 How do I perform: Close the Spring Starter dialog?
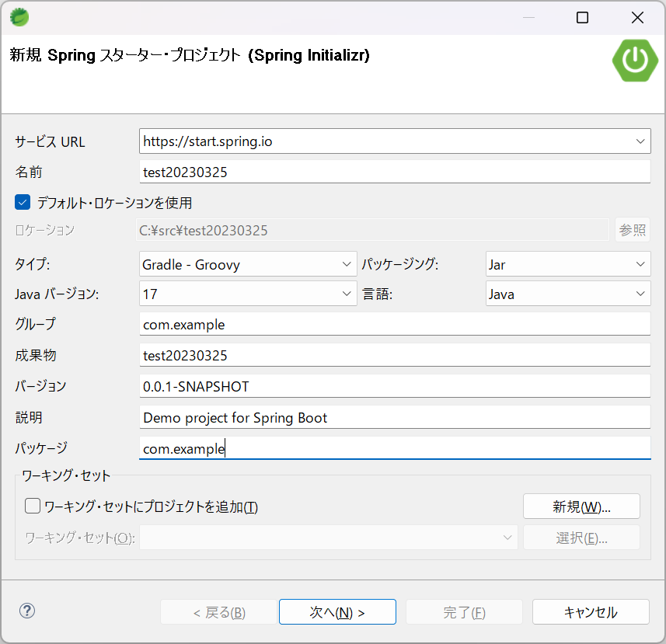(x=637, y=17)
